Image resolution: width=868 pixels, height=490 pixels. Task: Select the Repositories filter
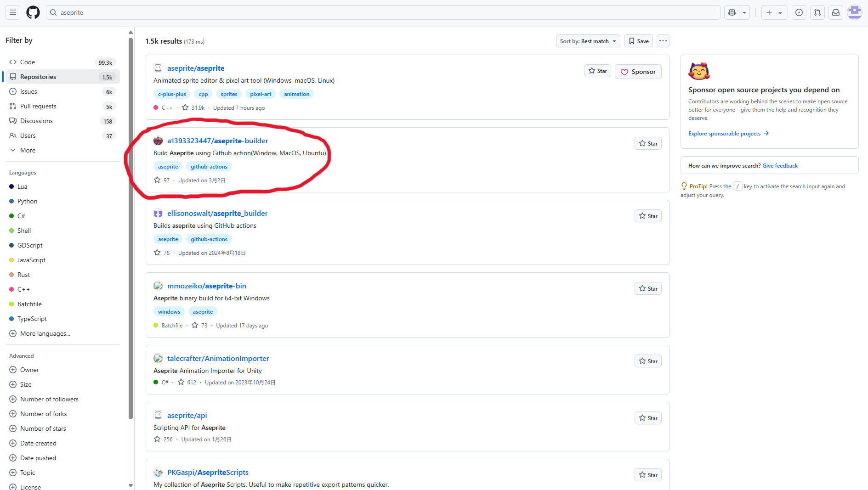(62, 77)
